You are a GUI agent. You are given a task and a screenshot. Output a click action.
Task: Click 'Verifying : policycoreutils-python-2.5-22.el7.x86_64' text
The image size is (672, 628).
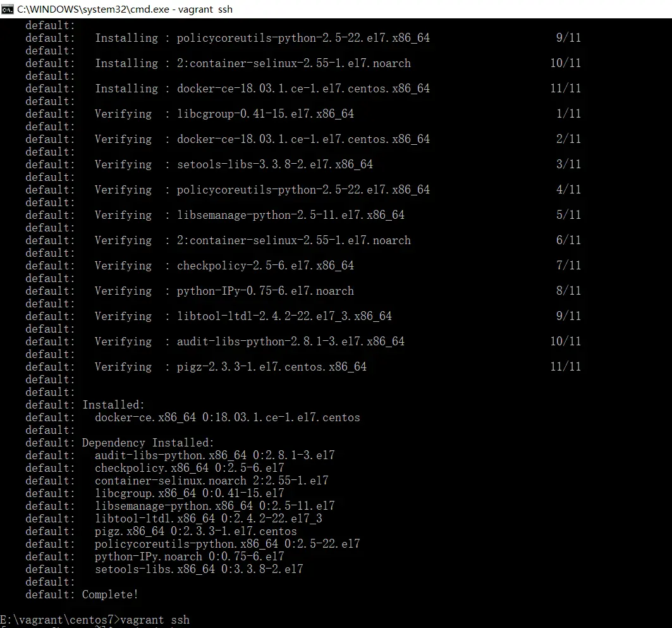point(262,190)
